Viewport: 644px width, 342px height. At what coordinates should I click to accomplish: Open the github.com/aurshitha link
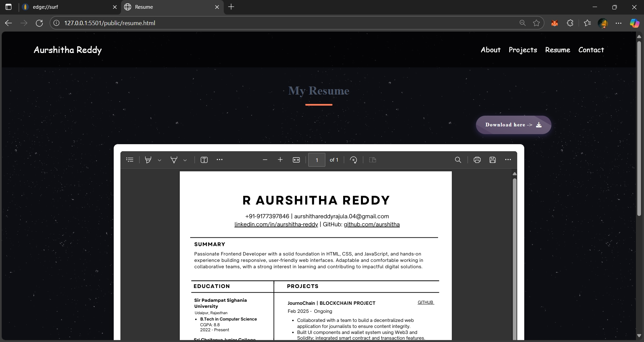click(x=372, y=224)
